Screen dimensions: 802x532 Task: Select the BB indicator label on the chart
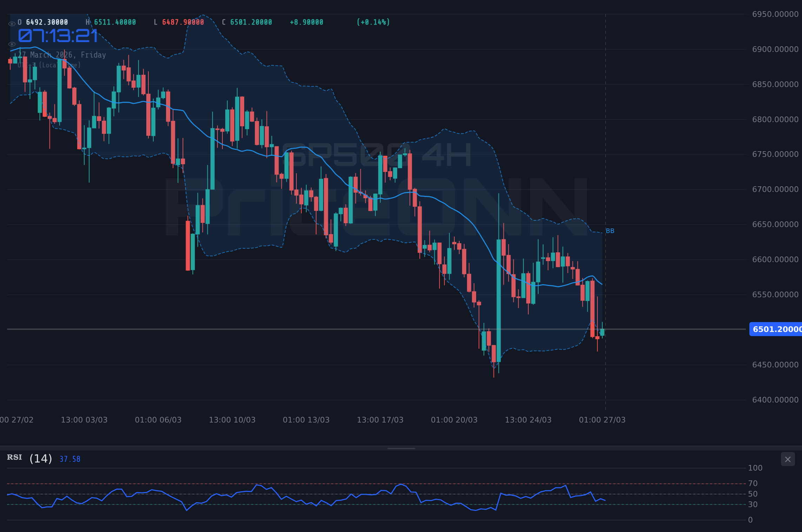[610, 231]
